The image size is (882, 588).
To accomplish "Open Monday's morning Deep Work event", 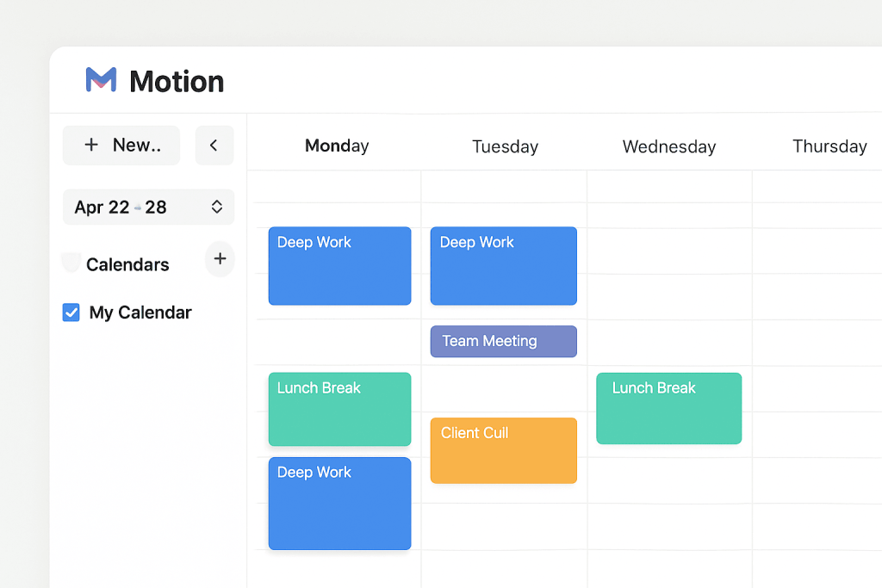I will 339,266.
